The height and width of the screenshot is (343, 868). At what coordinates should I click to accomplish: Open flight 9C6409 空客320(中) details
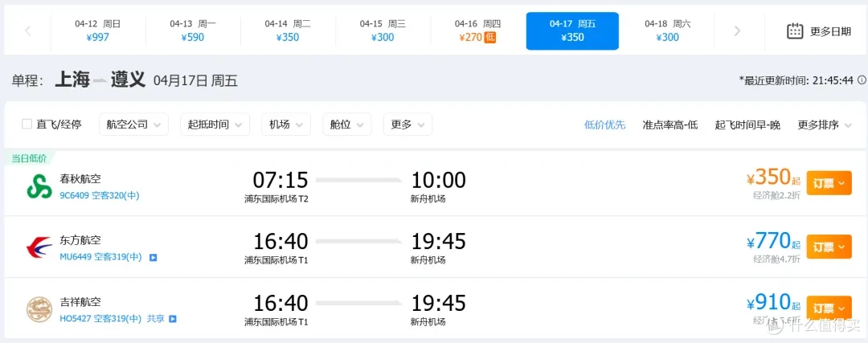[x=99, y=195]
